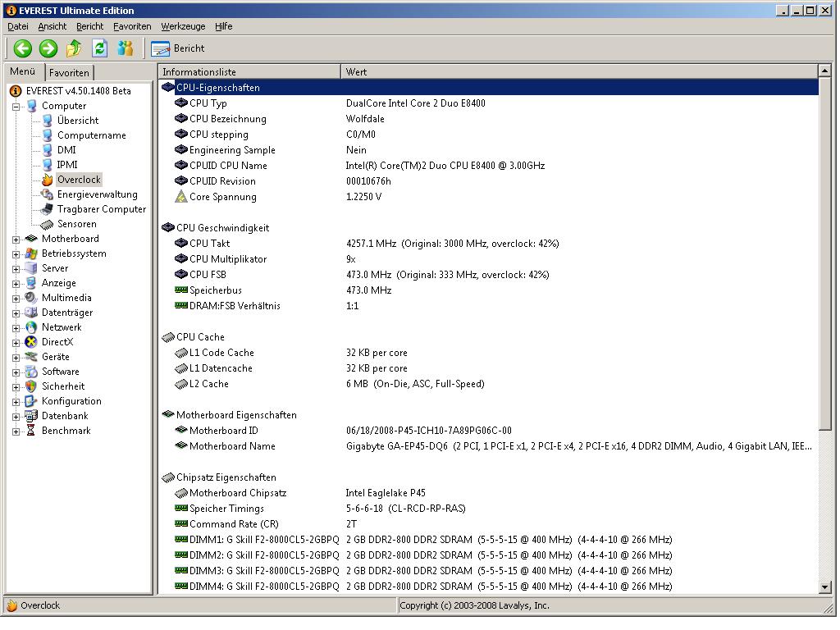
Task: Click the Geräte devices icon
Action: pyautogui.click(x=32, y=357)
